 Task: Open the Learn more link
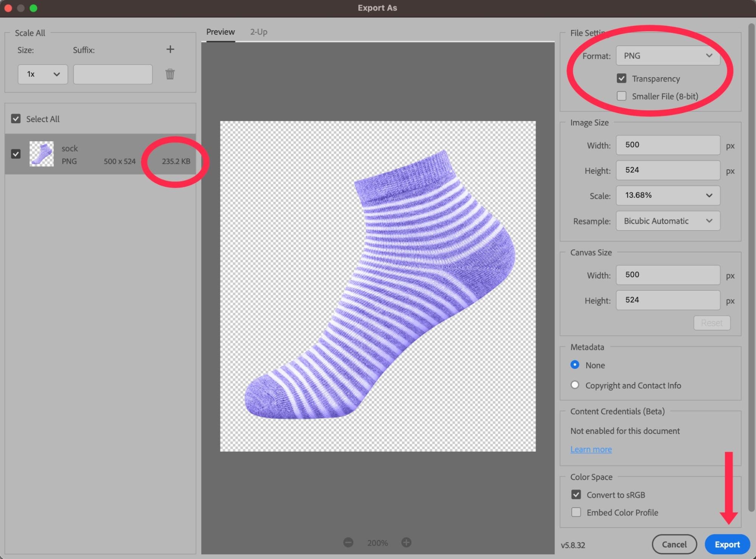point(591,449)
